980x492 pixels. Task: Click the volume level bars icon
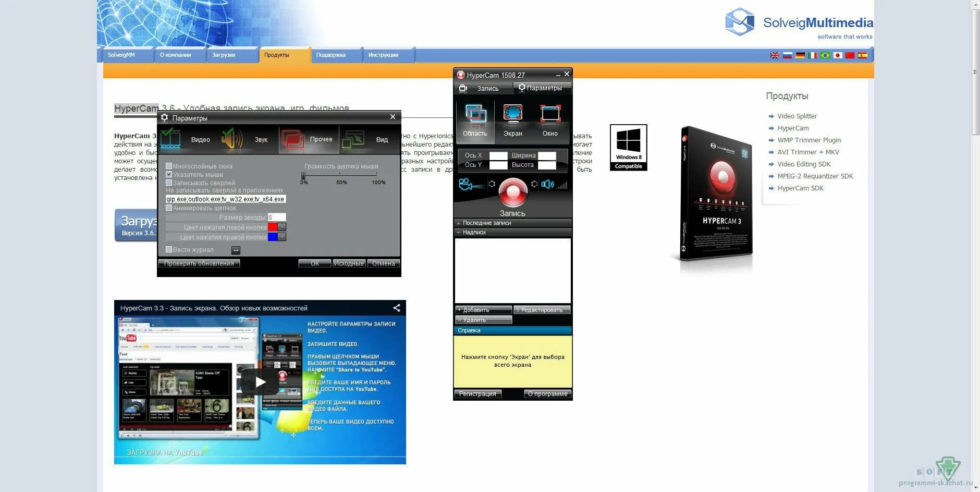[562, 185]
